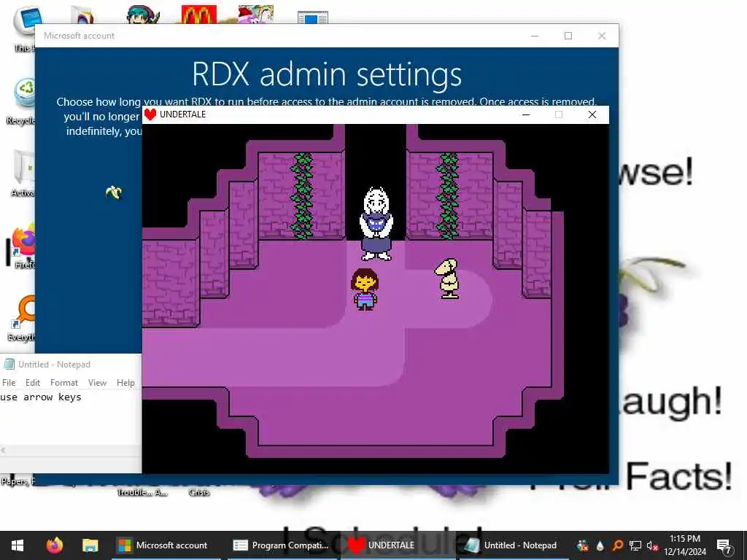
Task: Open Notepad's Format menu
Action: (64, 382)
